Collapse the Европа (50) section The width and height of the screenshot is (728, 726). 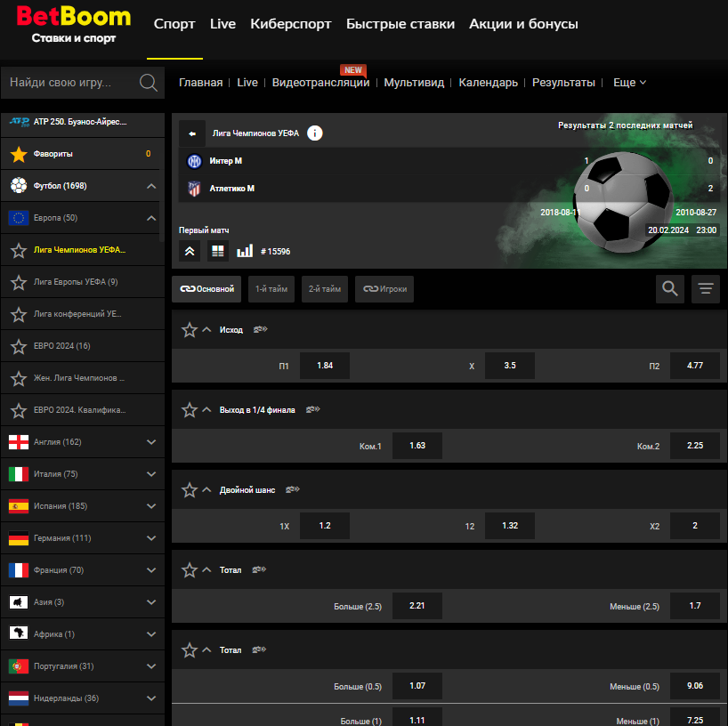pyautogui.click(x=151, y=218)
